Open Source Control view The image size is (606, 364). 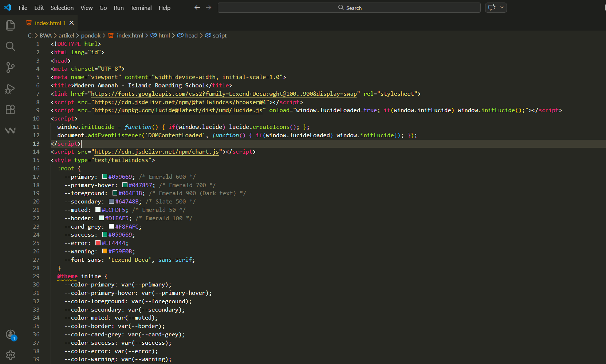coord(10,67)
